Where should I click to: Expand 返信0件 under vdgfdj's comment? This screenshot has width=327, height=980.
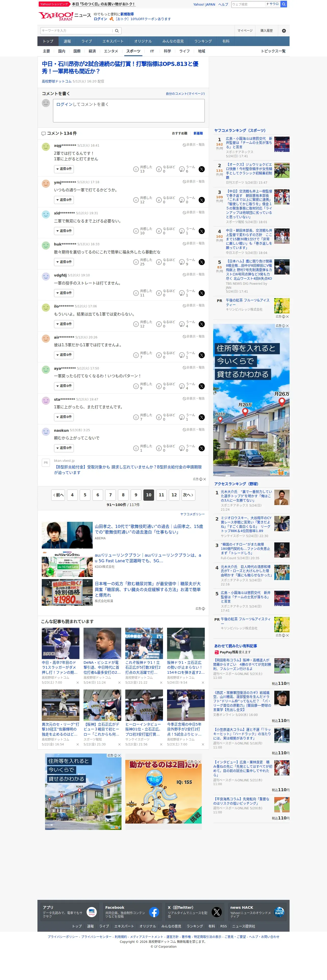click(64, 293)
